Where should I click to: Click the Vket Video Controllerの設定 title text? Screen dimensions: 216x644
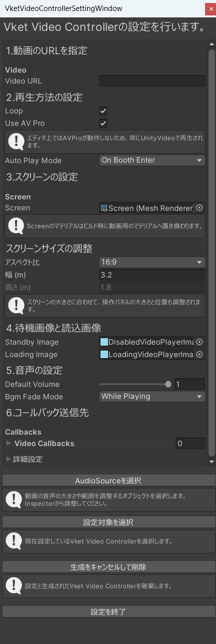[105, 27]
